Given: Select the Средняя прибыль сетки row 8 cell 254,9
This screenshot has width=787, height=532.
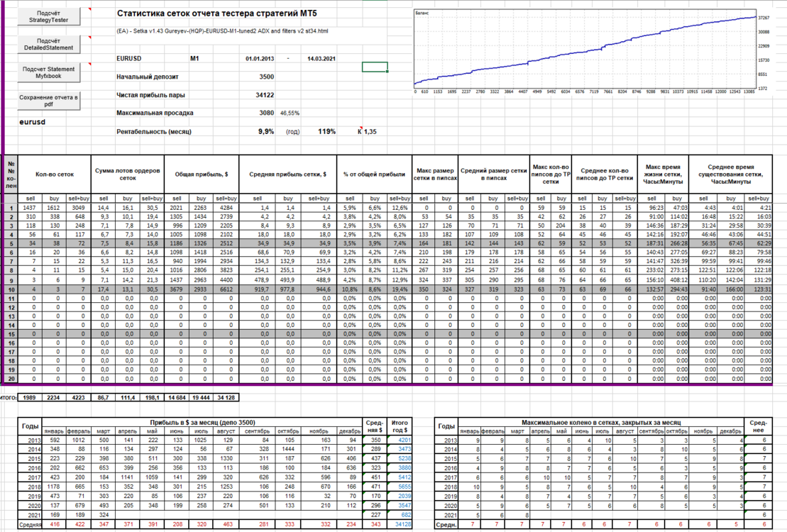Looking at the screenshot, I should point(318,270).
